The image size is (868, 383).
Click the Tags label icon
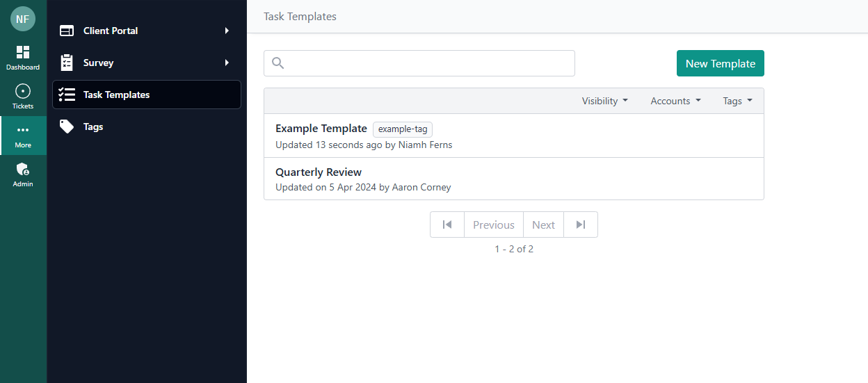click(x=67, y=127)
